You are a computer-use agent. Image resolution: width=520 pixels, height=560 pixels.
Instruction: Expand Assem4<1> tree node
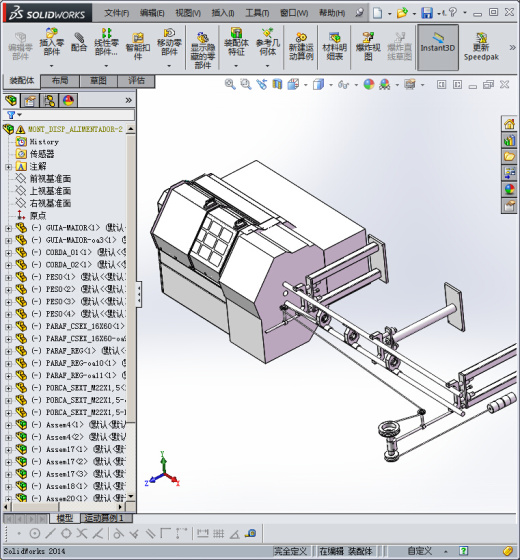pos(9,425)
